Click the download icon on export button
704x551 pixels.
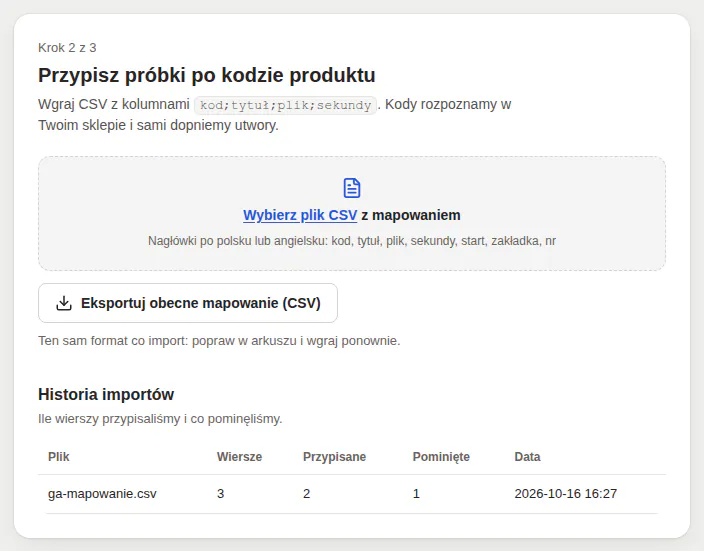click(x=64, y=303)
